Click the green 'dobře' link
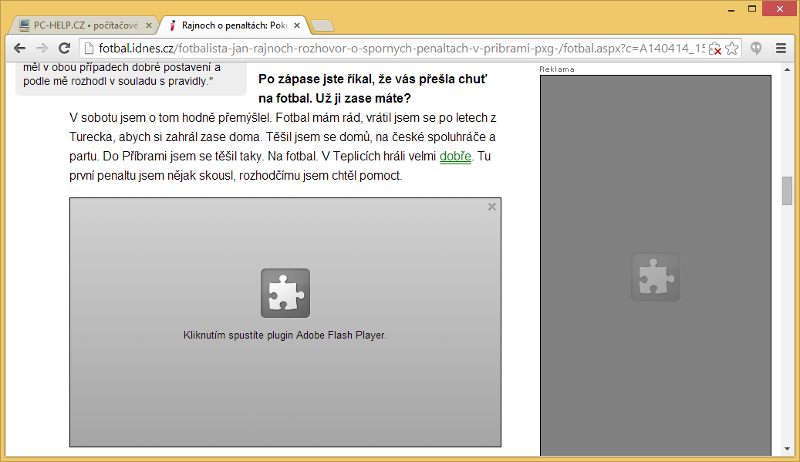The height and width of the screenshot is (462, 800). coord(455,156)
